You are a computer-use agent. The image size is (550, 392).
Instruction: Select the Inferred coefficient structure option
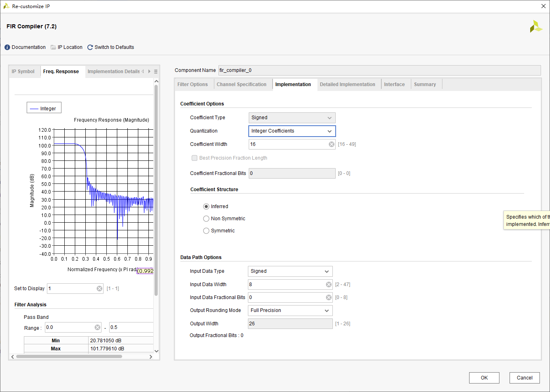click(x=206, y=207)
